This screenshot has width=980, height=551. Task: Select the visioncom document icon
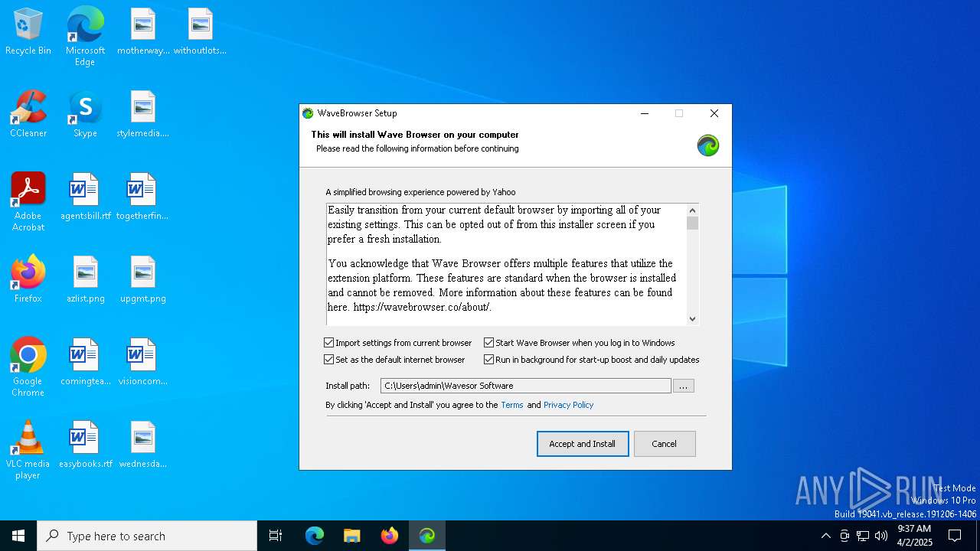click(142, 363)
